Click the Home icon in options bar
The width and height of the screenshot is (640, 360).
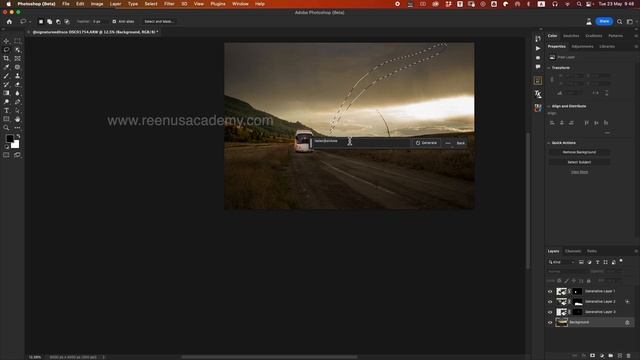[x=9, y=21]
